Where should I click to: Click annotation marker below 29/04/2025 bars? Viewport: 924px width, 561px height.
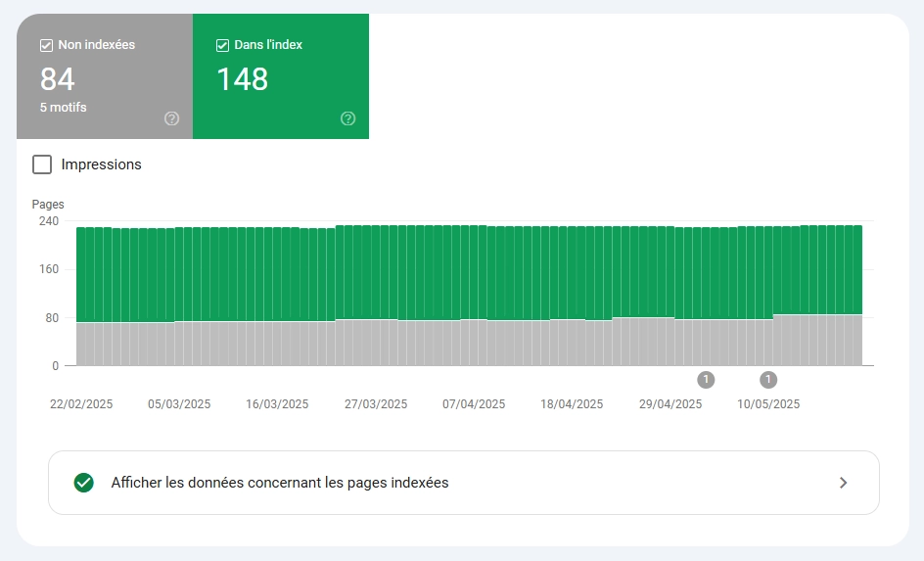coord(706,379)
